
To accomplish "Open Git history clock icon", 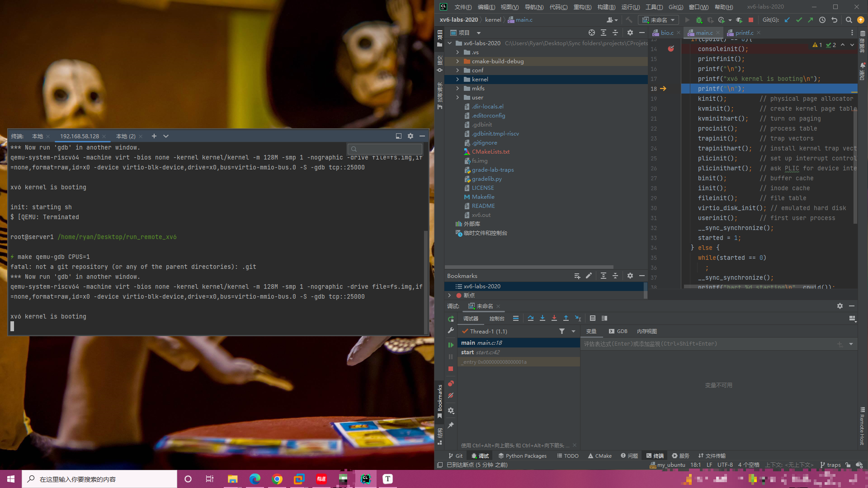I will (822, 20).
